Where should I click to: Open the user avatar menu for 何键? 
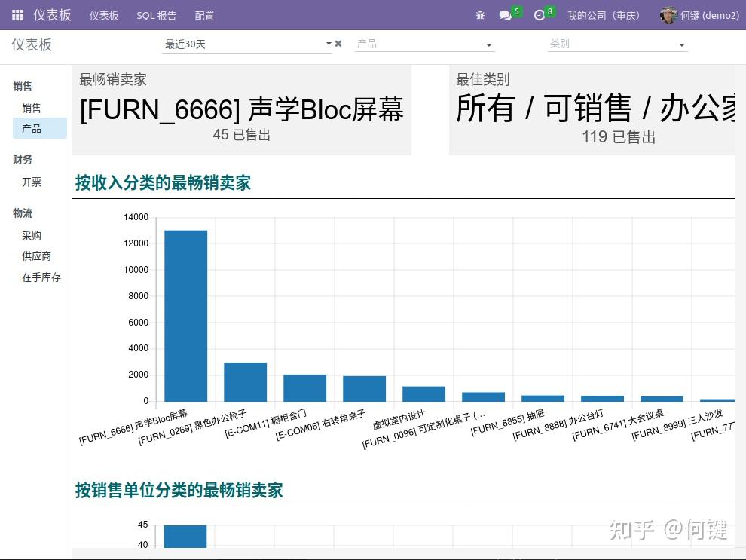(669, 15)
